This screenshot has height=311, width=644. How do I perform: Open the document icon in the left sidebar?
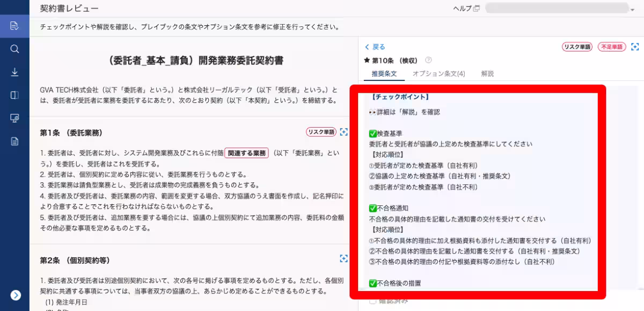[x=14, y=140]
